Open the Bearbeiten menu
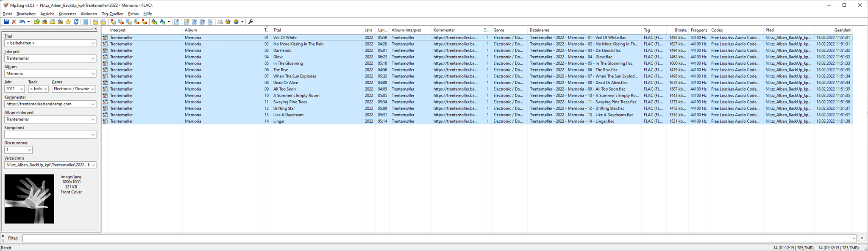The width and height of the screenshot is (868, 251). [x=26, y=14]
